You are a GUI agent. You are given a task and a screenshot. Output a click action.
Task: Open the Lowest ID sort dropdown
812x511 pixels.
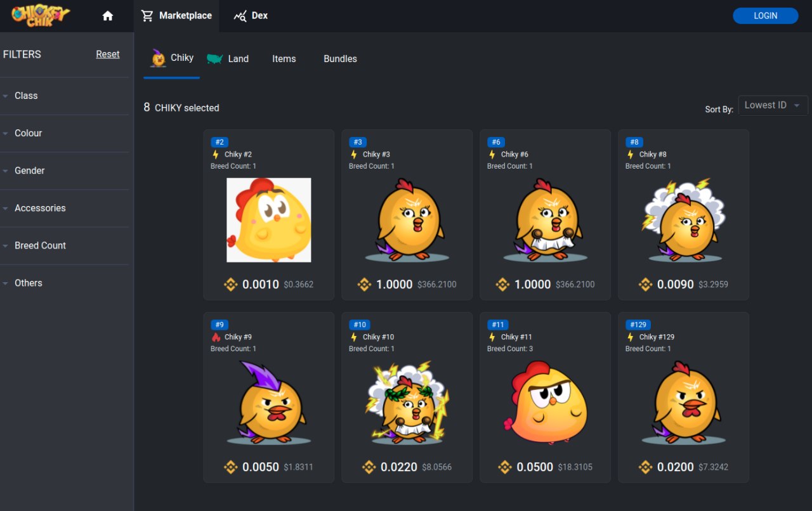[x=773, y=105]
